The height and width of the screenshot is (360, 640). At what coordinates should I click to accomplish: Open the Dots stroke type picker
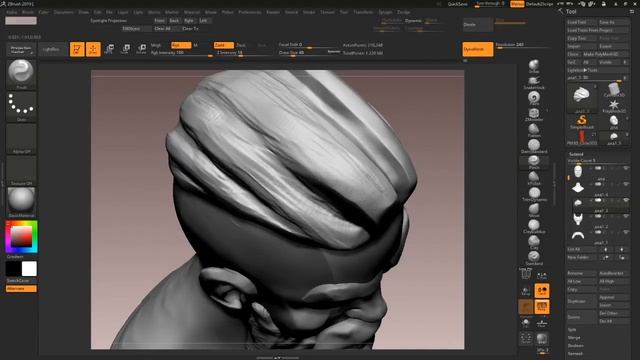[21, 105]
